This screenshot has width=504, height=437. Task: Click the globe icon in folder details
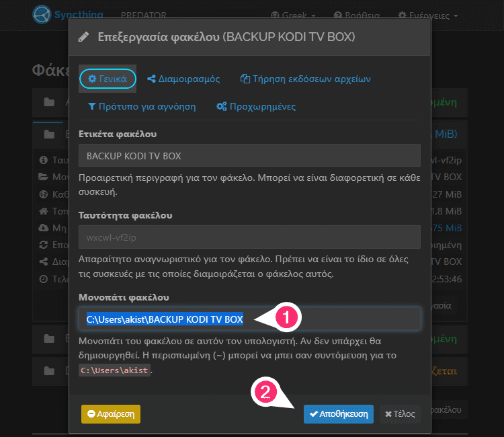click(x=44, y=194)
